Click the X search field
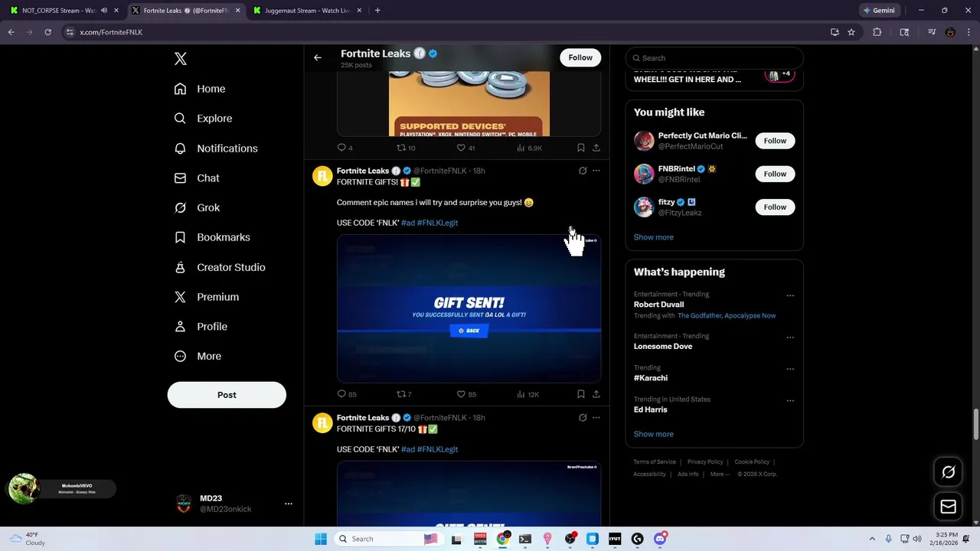 714,58
